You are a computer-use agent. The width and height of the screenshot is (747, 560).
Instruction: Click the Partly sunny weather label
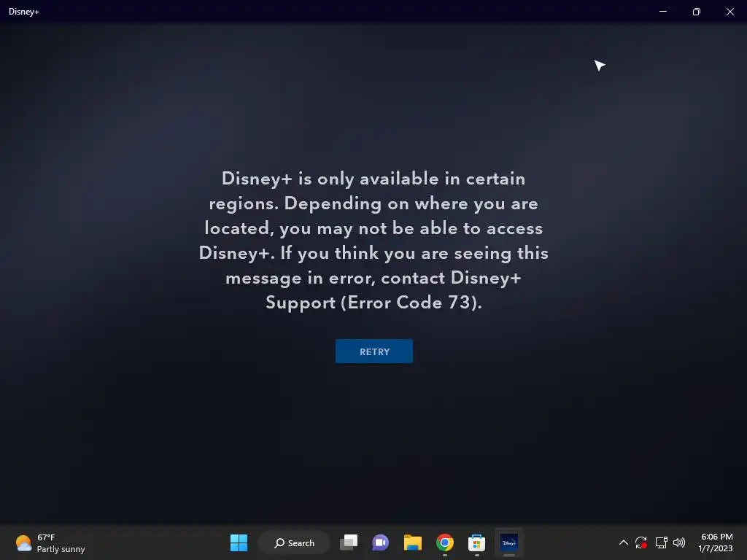point(61,549)
